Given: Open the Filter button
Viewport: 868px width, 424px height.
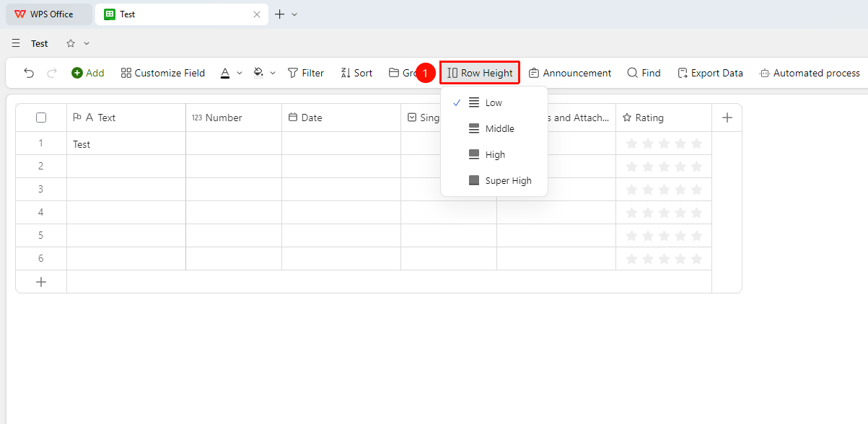Looking at the screenshot, I should pos(306,73).
